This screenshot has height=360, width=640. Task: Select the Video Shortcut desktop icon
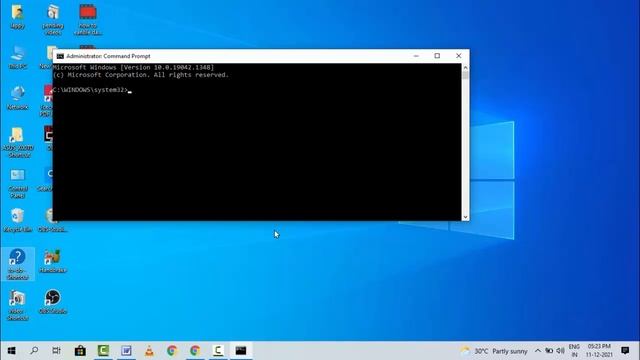[18, 305]
